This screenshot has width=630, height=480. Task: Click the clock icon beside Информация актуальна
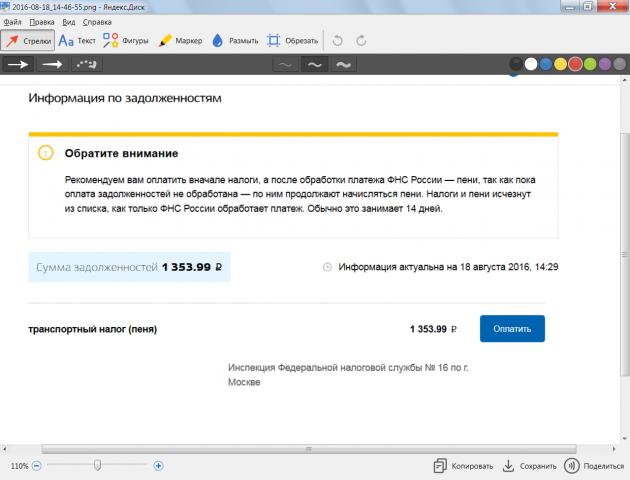click(327, 267)
